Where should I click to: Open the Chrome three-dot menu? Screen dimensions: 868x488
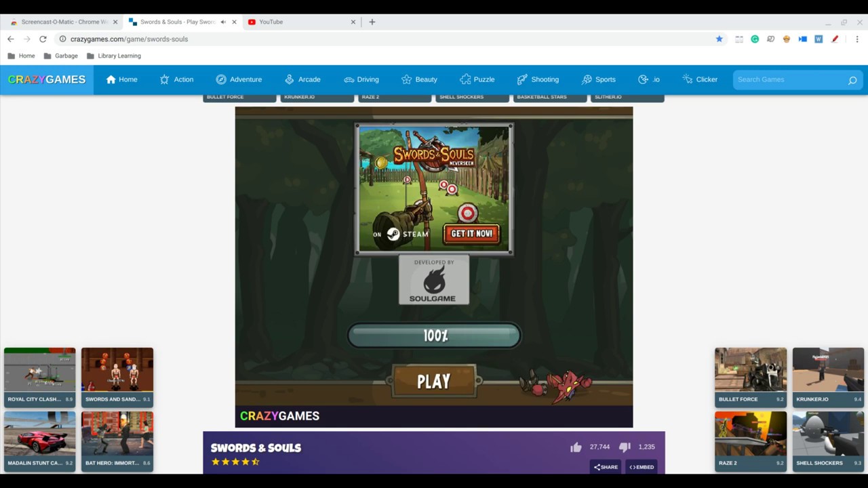857,39
